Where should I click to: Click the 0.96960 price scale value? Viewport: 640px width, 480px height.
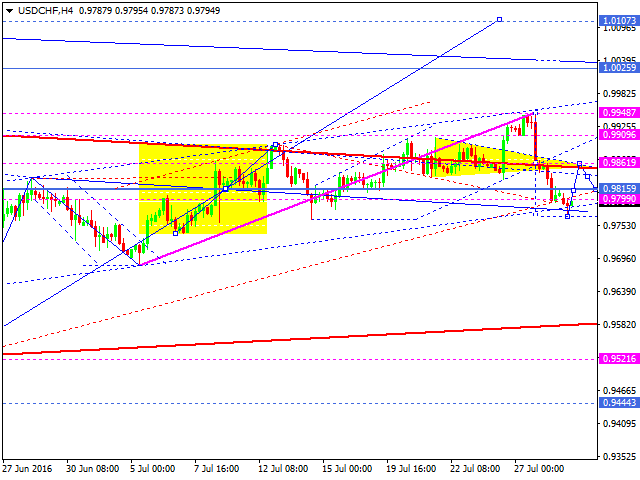(619, 258)
